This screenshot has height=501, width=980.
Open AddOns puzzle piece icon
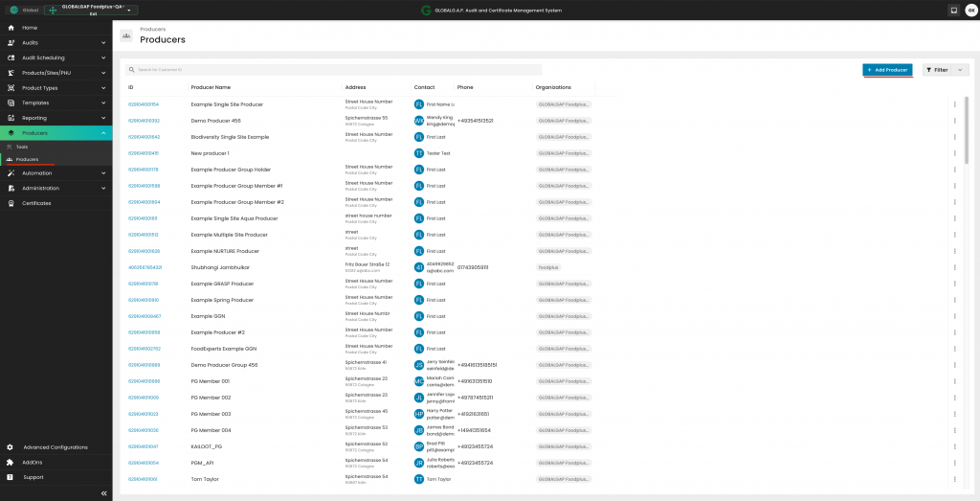click(x=11, y=462)
